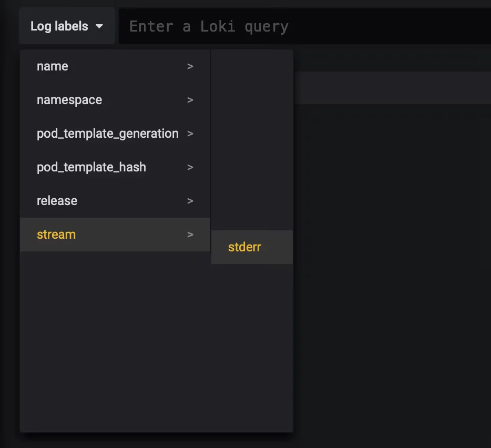491x448 pixels.
Task: Select the "pod_template_generation" label row
Action: 107,134
